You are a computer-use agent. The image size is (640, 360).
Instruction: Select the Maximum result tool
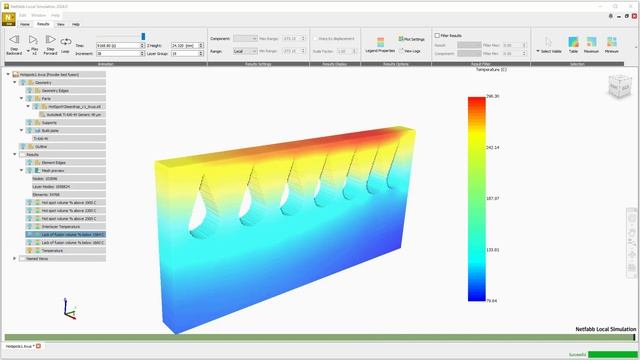pyautogui.click(x=591, y=44)
